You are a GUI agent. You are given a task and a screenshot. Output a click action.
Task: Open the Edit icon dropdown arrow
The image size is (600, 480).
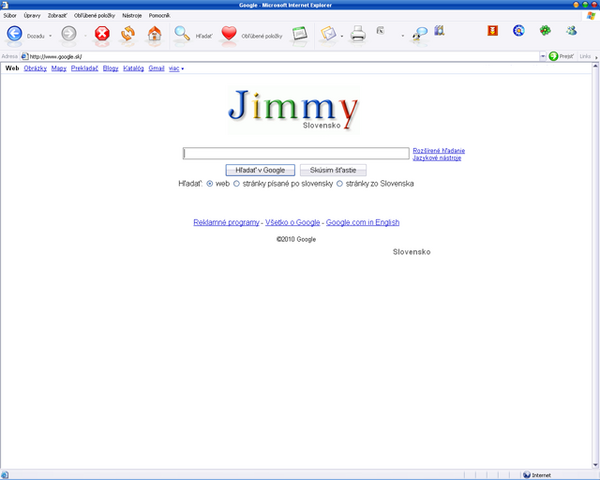click(403, 36)
